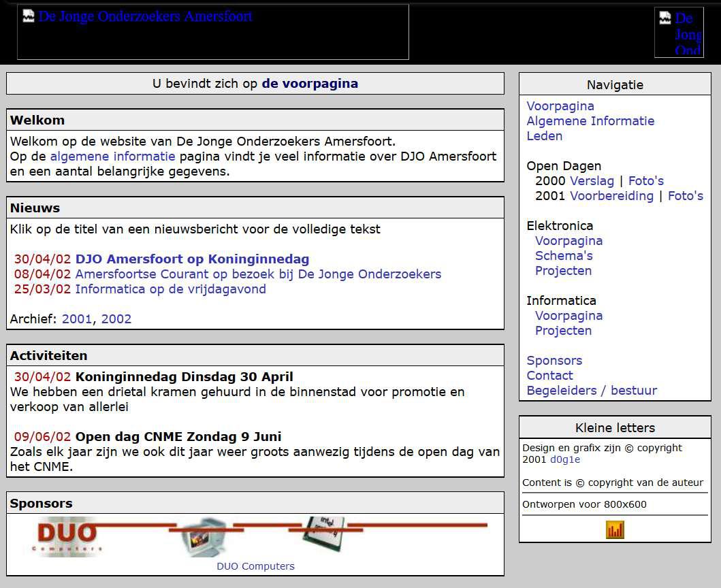This screenshot has width=721, height=588.
Task: Open news item Informatica op de vrijdagavond
Action: tap(171, 289)
